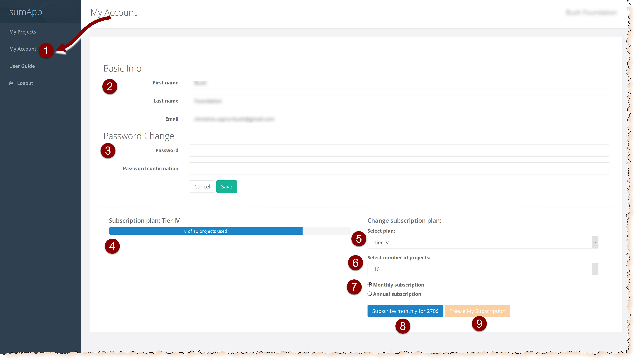Viewport: 640px width, 364px height.
Task: Open My Projects in sidebar
Action: click(x=23, y=32)
